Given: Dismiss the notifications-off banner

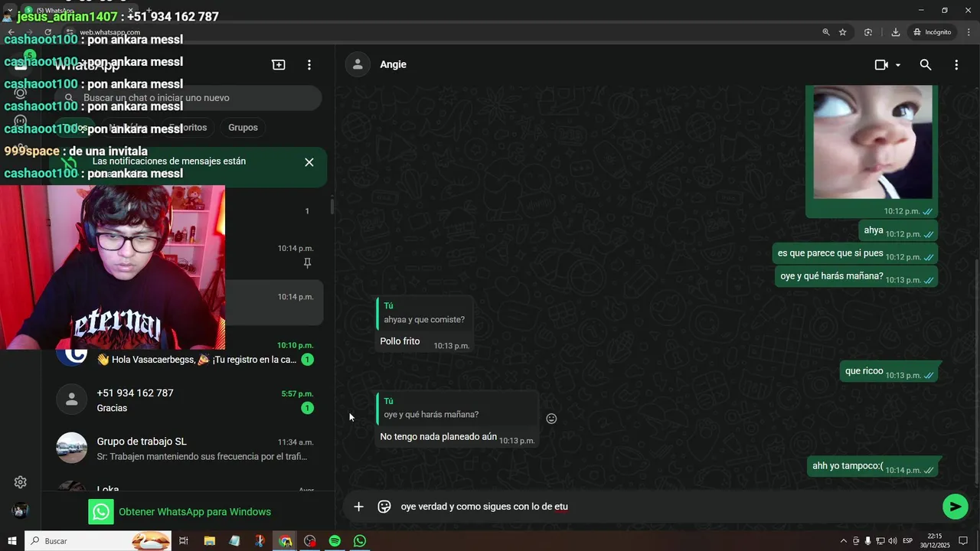Looking at the screenshot, I should point(309,162).
